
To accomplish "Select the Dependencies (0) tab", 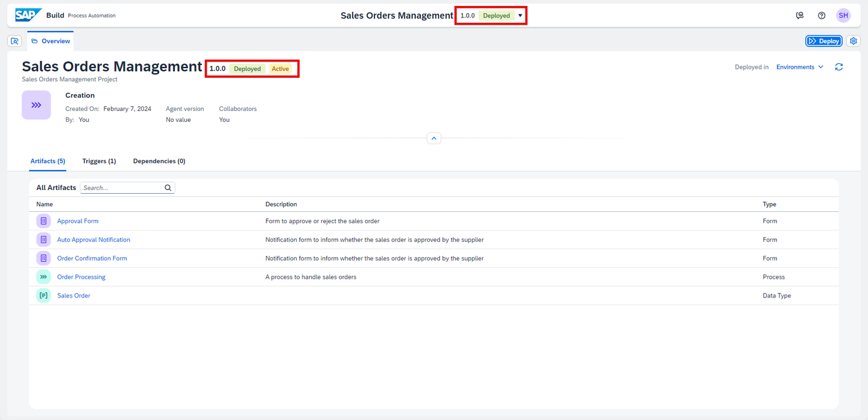I will tap(159, 161).
